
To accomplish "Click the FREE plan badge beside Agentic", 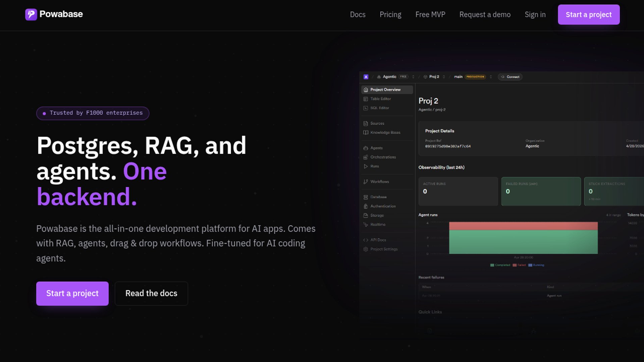I will (x=403, y=77).
